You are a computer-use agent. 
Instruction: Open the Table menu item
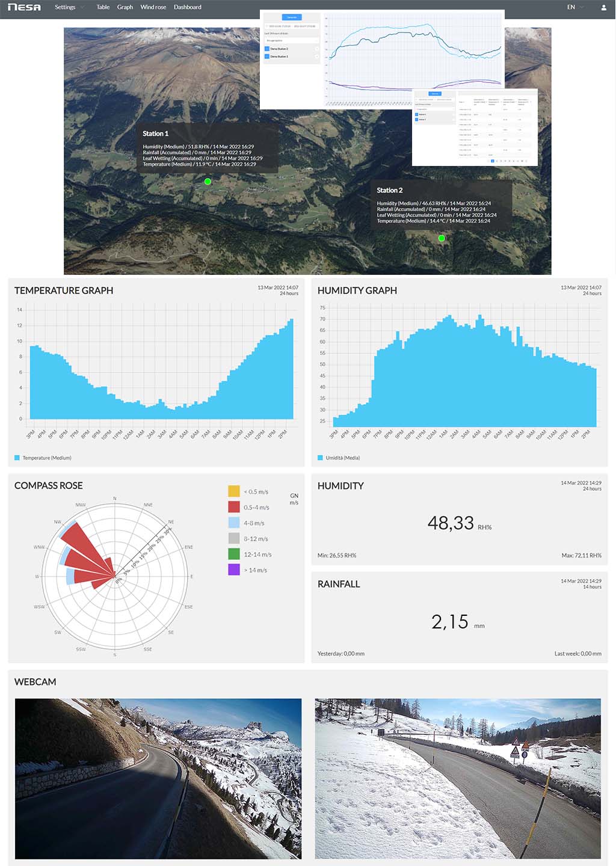coord(103,7)
